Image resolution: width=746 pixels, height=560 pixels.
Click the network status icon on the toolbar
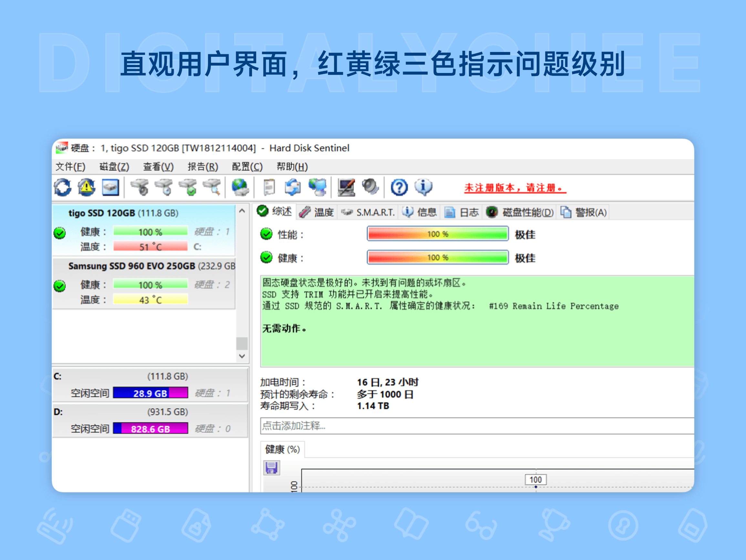tap(318, 188)
